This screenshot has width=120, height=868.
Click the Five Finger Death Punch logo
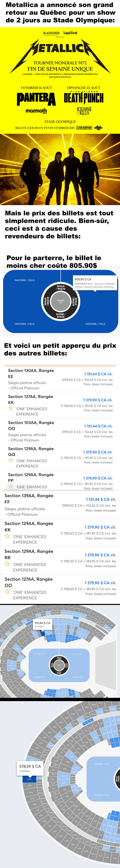tap(84, 97)
